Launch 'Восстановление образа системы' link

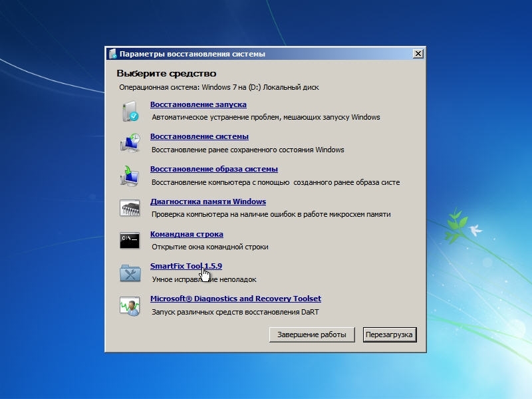pos(213,169)
